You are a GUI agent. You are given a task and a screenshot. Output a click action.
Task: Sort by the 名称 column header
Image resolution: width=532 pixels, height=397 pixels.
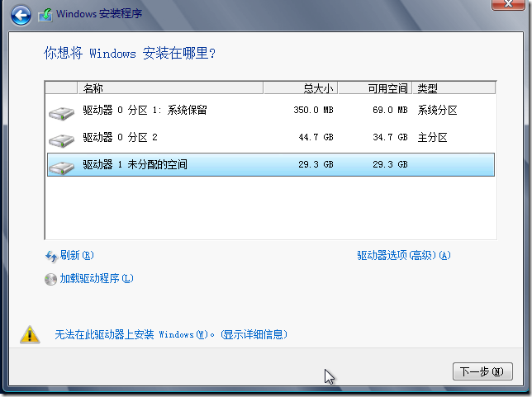[170, 88]
